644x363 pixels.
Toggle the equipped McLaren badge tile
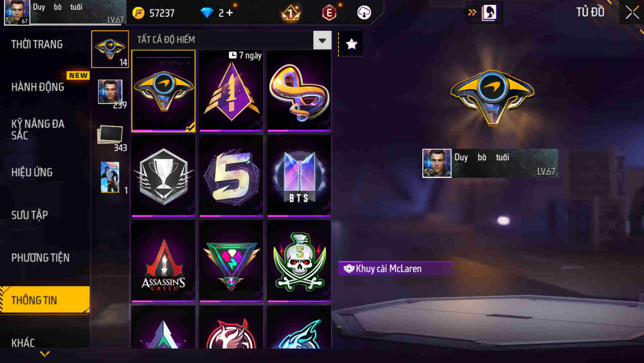pos(163,91)
